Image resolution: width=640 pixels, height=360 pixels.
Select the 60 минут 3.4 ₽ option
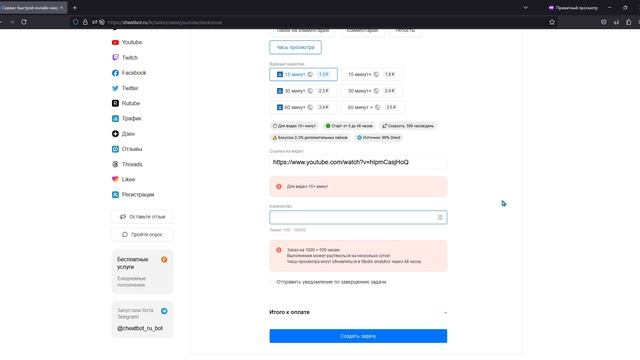pyautogui.click(x=303, y=107)
